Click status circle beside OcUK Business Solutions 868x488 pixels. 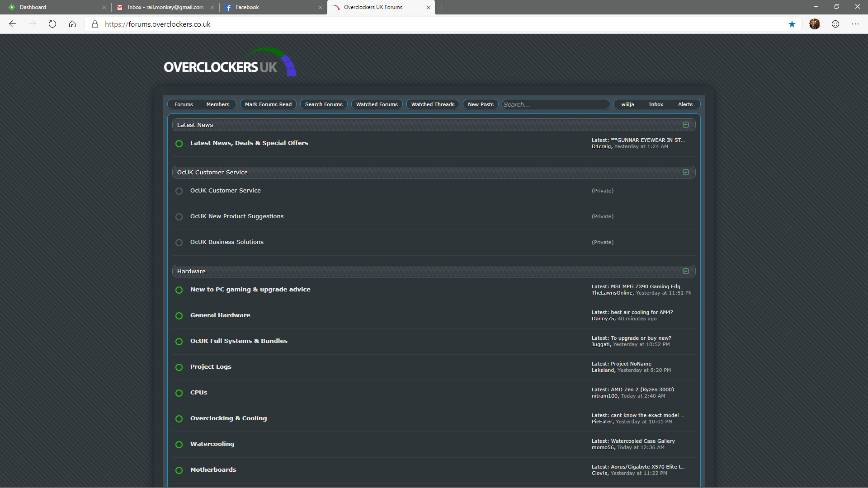(x=179, y=243)
